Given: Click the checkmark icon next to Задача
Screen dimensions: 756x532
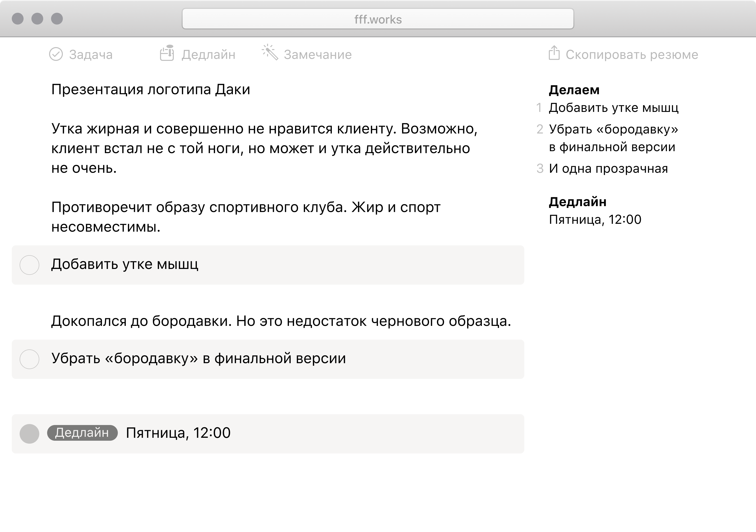Looking at the screenshot, I should click(x=56, y=54).
